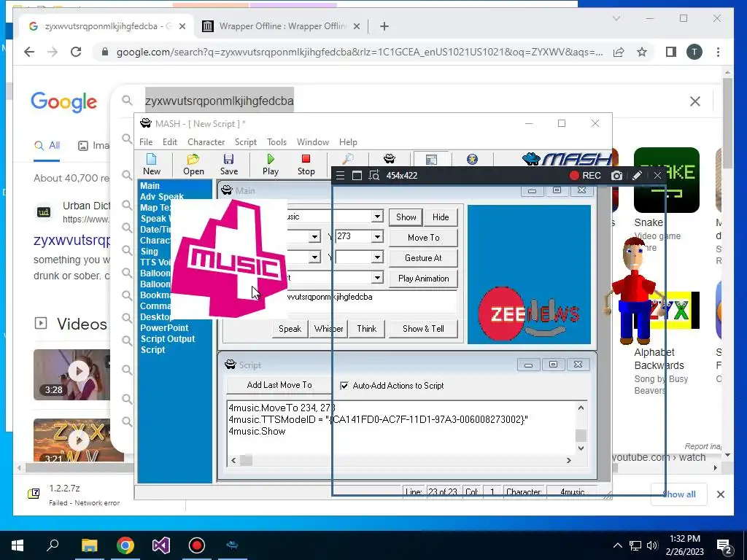Open Chrome's three-dot menu
The height and width of the screenshot is (560, 747).
pyautogui.click(x=718, y=52)
